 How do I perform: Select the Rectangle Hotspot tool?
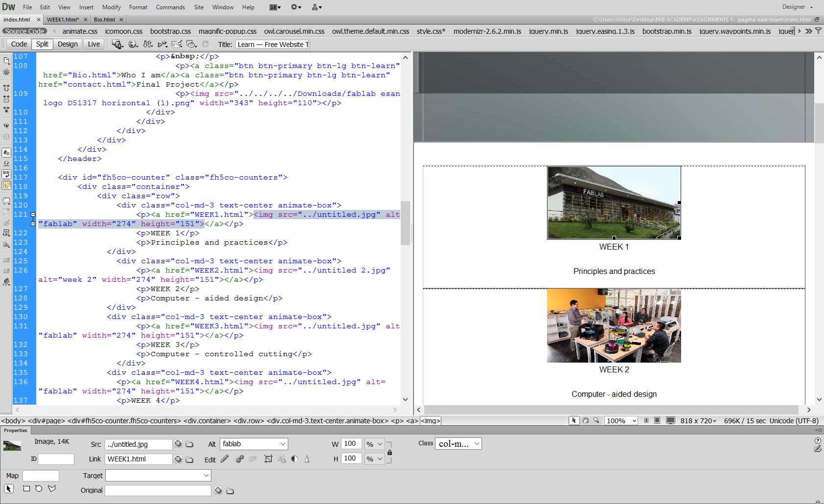pos(26,488)
